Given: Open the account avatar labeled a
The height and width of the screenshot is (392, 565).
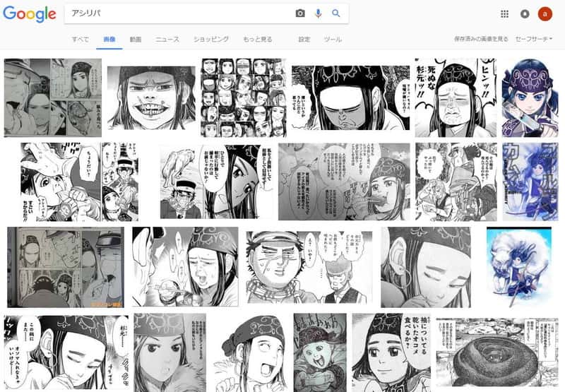Looking at the screenshot, I should tap(545, 14).
